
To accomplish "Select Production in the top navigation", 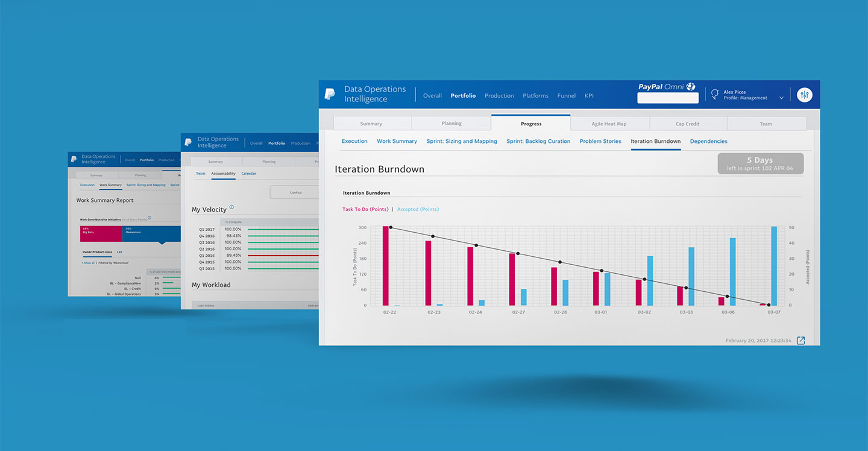I will 499,96.
